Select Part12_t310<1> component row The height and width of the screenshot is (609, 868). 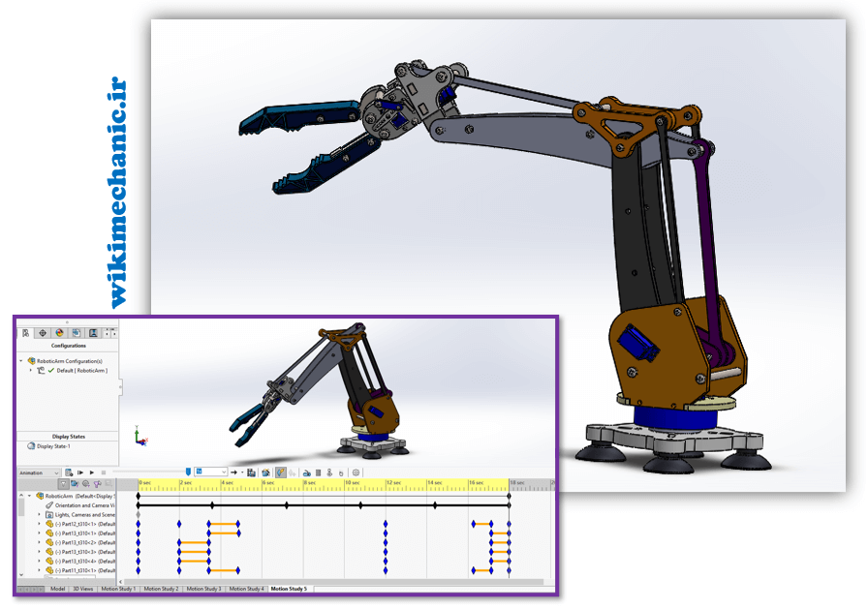pyautogui.click(x=80, y=524)
